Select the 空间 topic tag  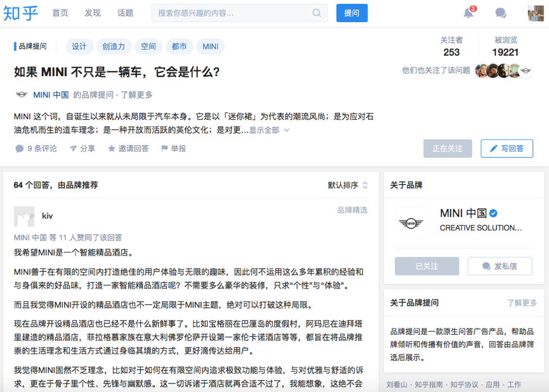pyautogui.click(x=148, y=46)
